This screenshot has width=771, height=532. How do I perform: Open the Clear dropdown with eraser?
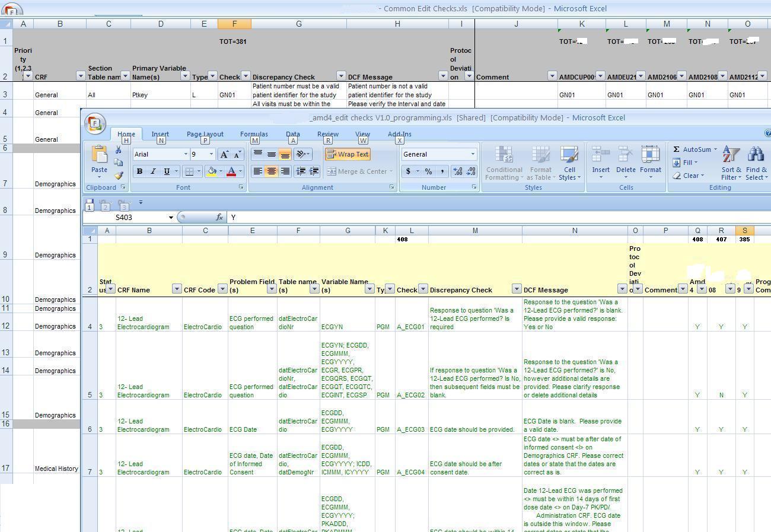[689, 176]
